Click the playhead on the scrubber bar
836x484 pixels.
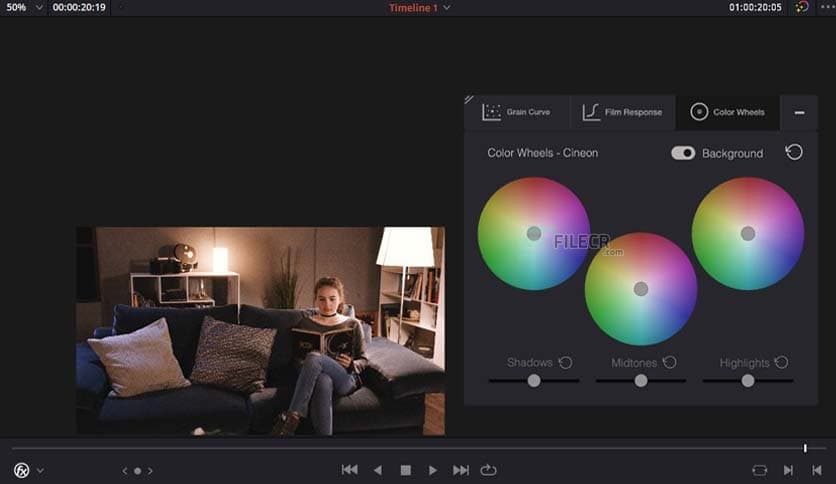pyautogui.click(x=805, y=448)
